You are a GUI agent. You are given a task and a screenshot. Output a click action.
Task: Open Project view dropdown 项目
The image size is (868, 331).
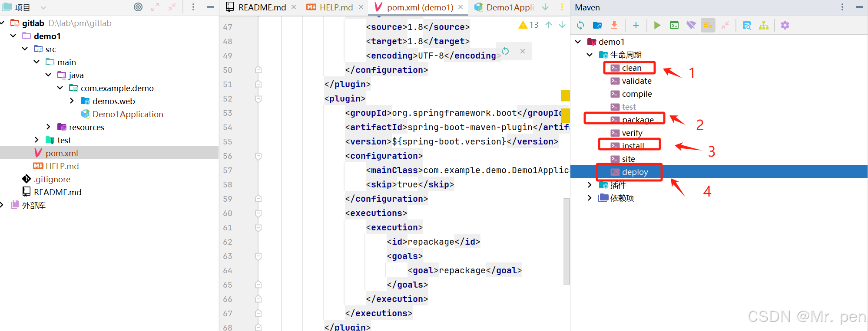point(25,7)
